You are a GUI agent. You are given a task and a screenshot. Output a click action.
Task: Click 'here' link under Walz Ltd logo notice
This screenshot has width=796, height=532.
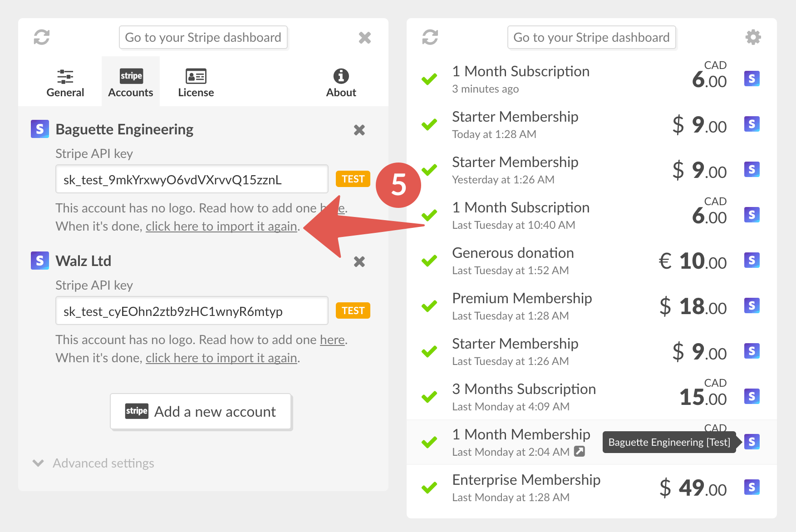click(x=332, y=340)
